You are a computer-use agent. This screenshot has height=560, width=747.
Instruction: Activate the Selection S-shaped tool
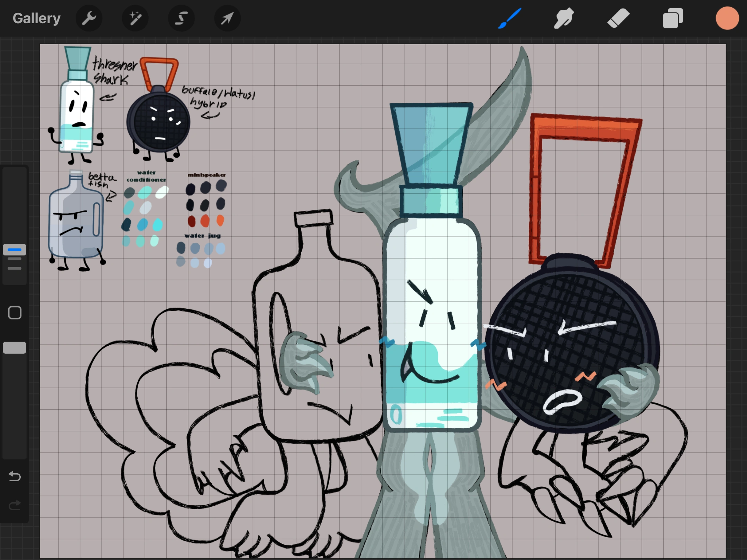tap(181, 18)
